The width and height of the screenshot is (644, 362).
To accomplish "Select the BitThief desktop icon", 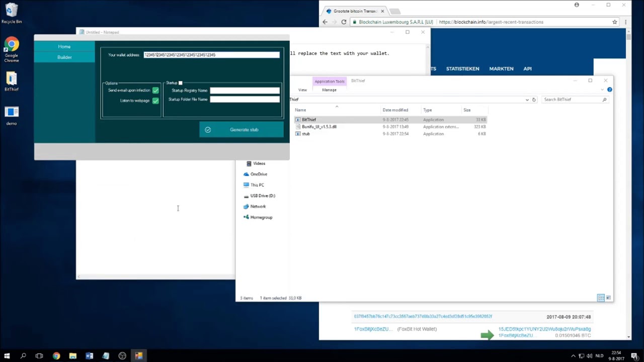I will [12, 82].
